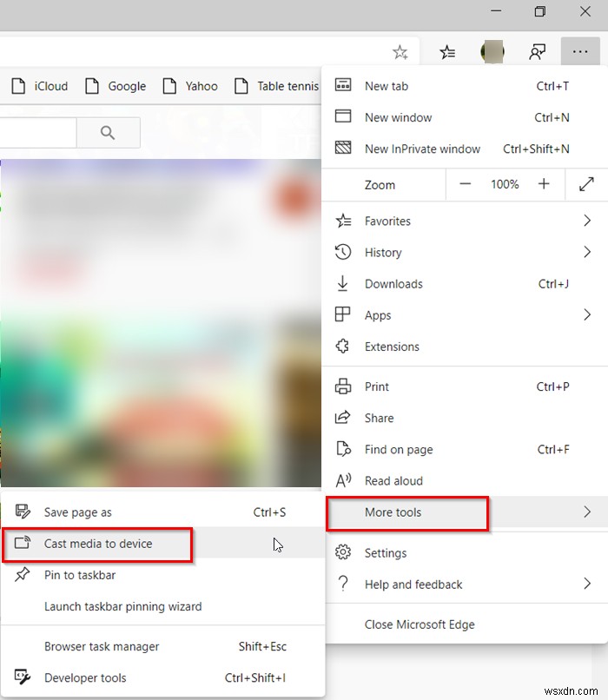Image resolution: width=608 pixels, height=700 pixels.
Task: Select Cast media to device
Action: click(163, 544)
